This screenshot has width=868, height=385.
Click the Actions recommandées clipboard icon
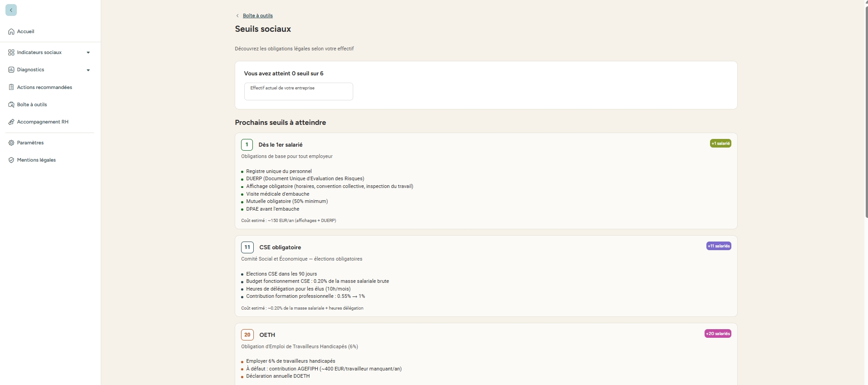tap(11, 87)
